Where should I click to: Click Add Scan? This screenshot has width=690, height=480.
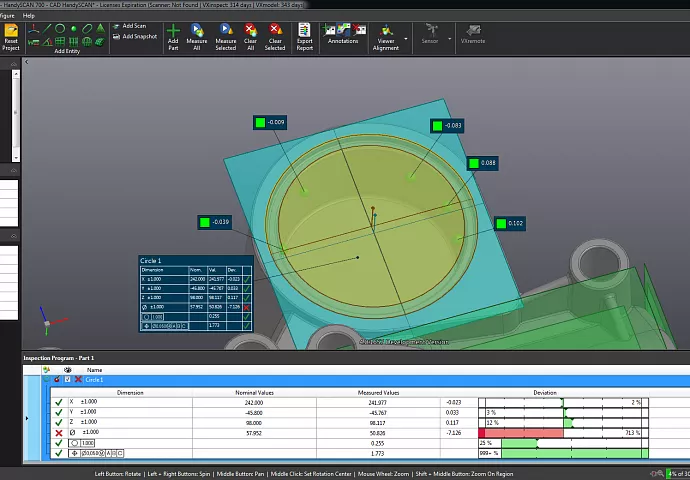(x=129, y=26)
